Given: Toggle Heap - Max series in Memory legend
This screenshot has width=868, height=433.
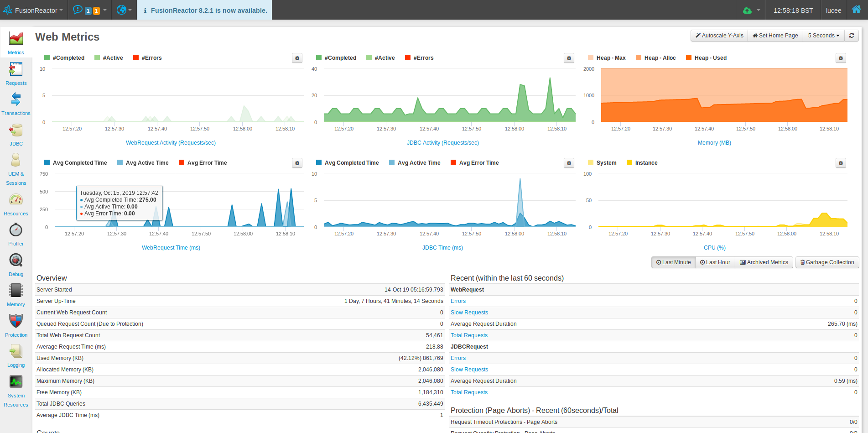Looking at the screenshot, I should coord(607,58).
